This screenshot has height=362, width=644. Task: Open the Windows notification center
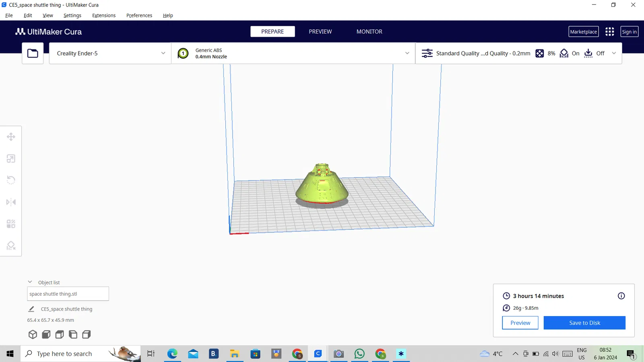tap(631, 354)
